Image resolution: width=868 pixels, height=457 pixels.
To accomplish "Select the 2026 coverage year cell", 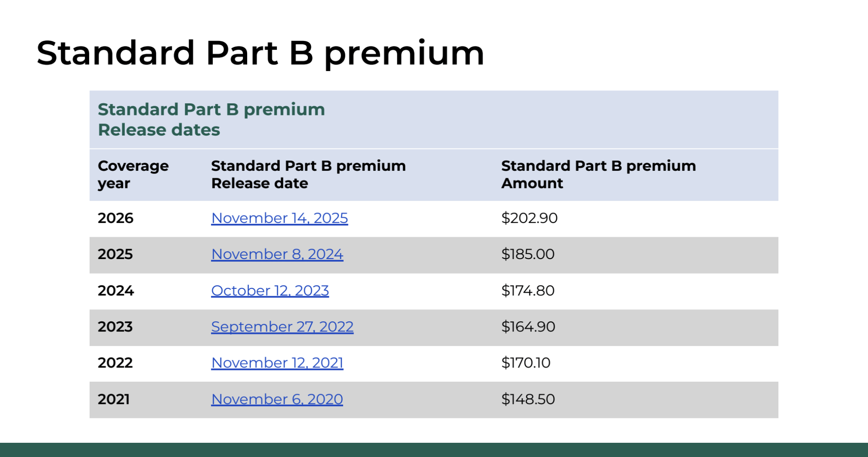I will 115,218.
